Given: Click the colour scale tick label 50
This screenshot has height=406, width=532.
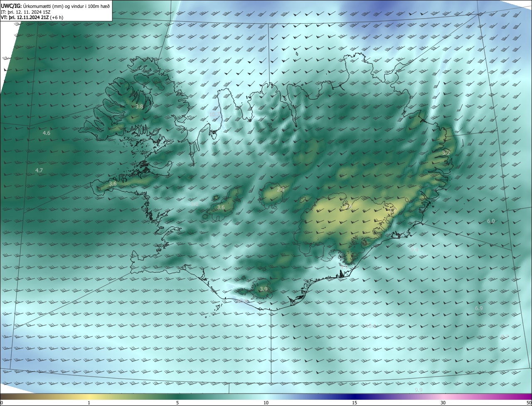Looking at the screenshot, I should [529, 403].
